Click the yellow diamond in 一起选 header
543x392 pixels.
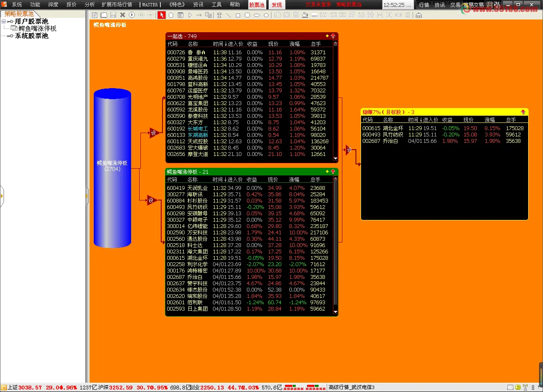click(327, 36)
